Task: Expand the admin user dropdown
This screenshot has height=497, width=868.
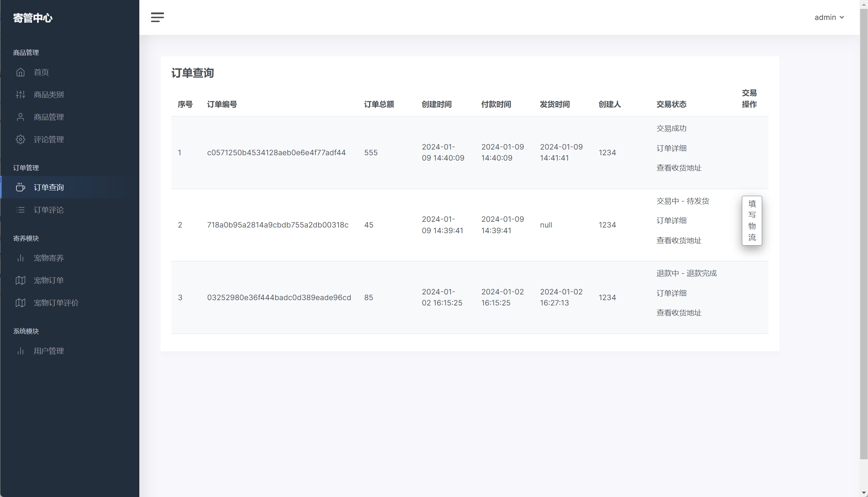Action: [825, 17]
